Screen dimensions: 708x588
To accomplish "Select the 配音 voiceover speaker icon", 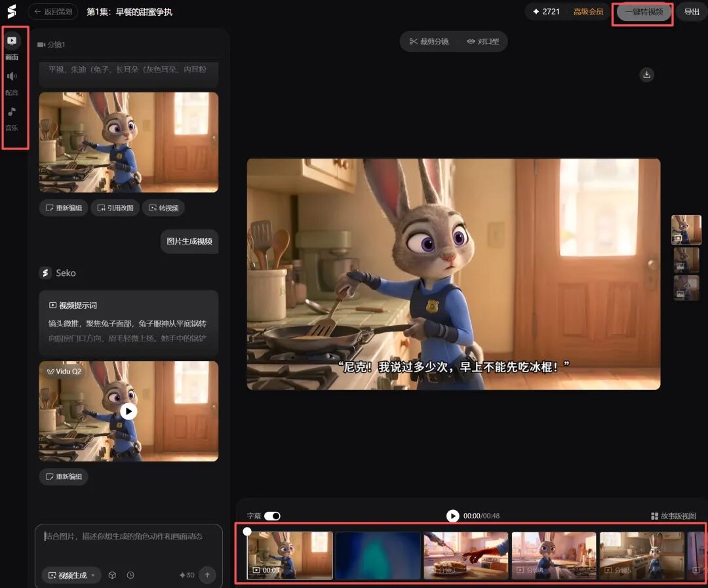I will click(x=13, y=76).
